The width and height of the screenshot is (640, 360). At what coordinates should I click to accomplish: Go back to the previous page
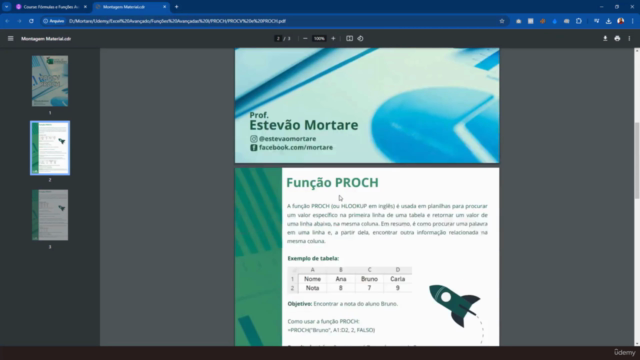pyautogui.click(x=7, y=21)
